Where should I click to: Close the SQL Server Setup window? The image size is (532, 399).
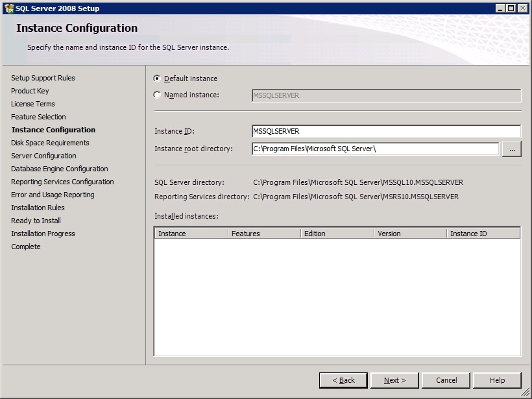522,8
